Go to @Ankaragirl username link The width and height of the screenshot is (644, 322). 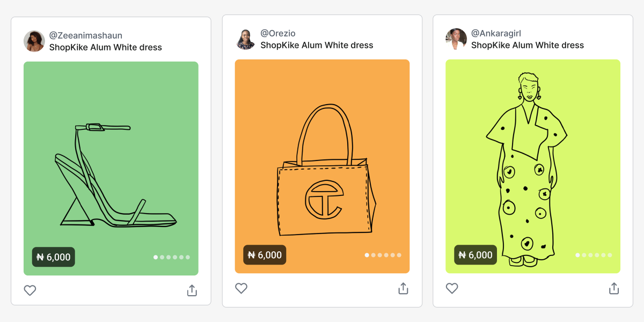496,33
